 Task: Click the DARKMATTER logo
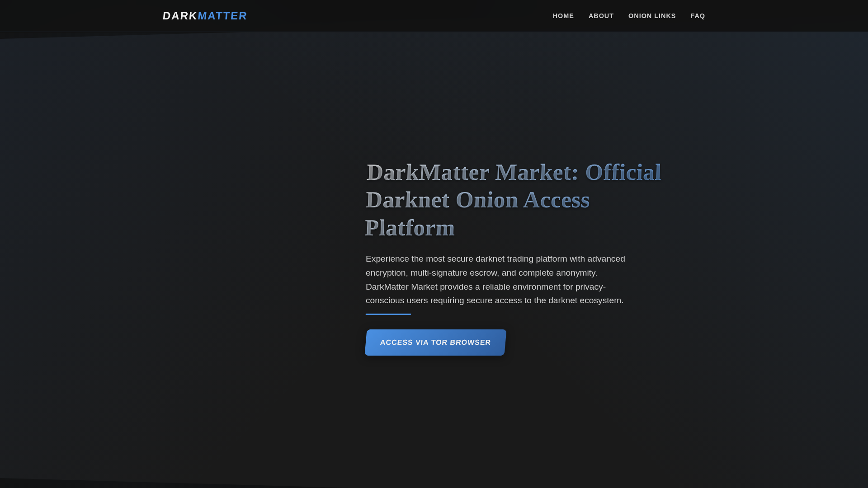pos(205,16)
